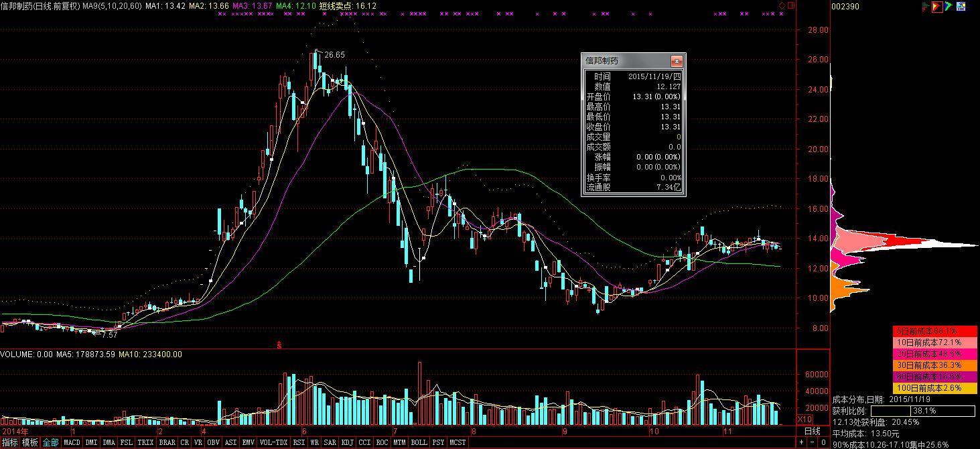This screenshot has width=980, height=449.
Task: Click the horizontal lines list icon
Action: [926, 7]
